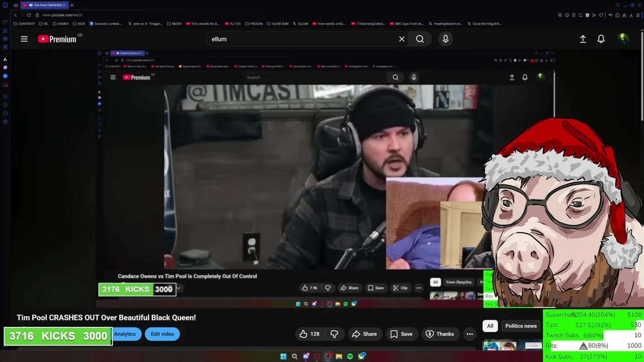Save the video to a playlist

[401, 334]
